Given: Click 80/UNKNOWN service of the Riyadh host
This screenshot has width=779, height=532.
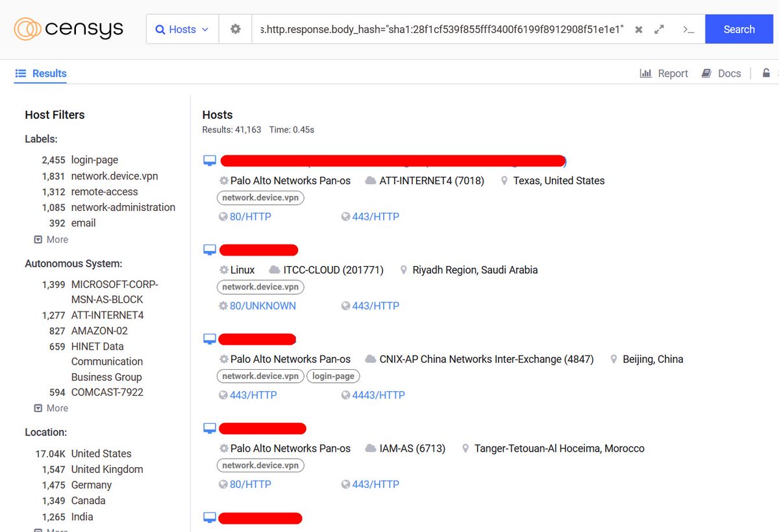Looking at the screenshot, I should 258,306.
